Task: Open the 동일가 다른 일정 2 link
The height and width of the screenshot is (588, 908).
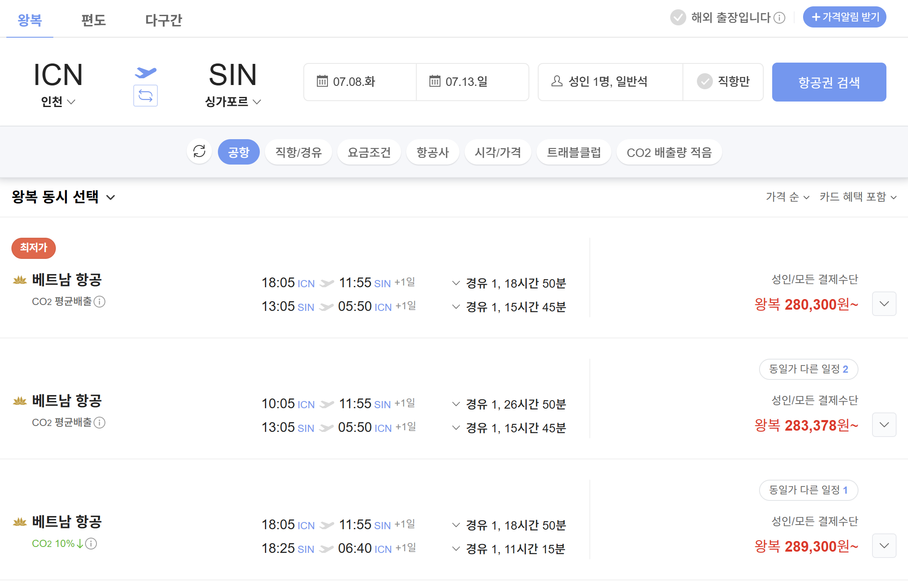Action: (x=808, y=369)
